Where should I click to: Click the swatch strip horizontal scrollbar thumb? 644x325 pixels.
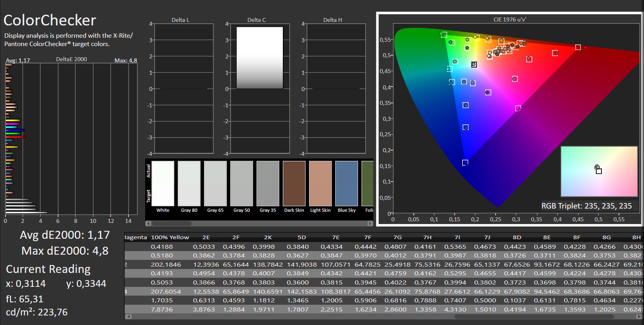tap(172, 224)
